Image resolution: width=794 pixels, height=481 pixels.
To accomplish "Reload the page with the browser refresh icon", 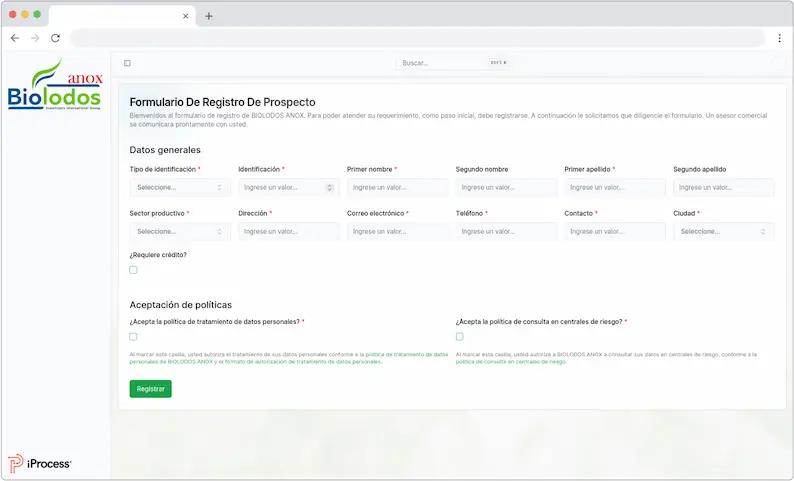I will [x=55, y=38].
